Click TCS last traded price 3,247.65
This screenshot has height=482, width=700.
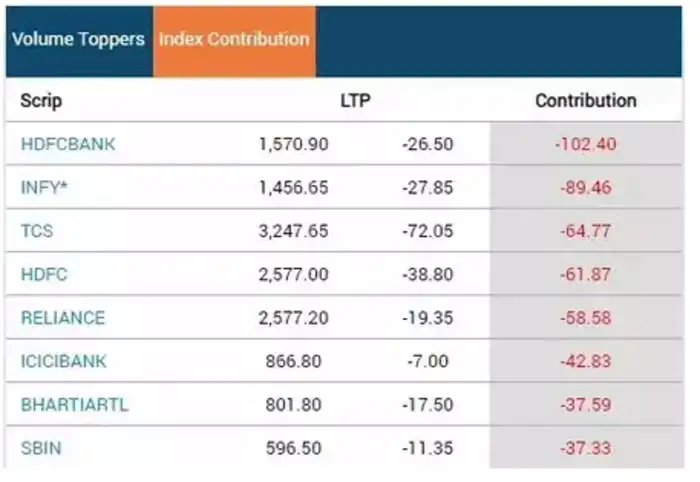point(293,231)
